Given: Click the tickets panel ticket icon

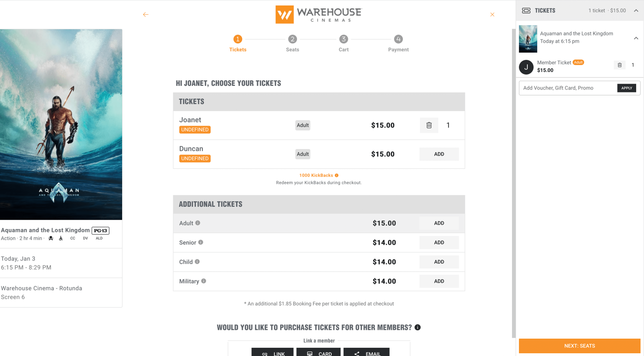Looking at the screenshot, I should click(x=526, y=10).
